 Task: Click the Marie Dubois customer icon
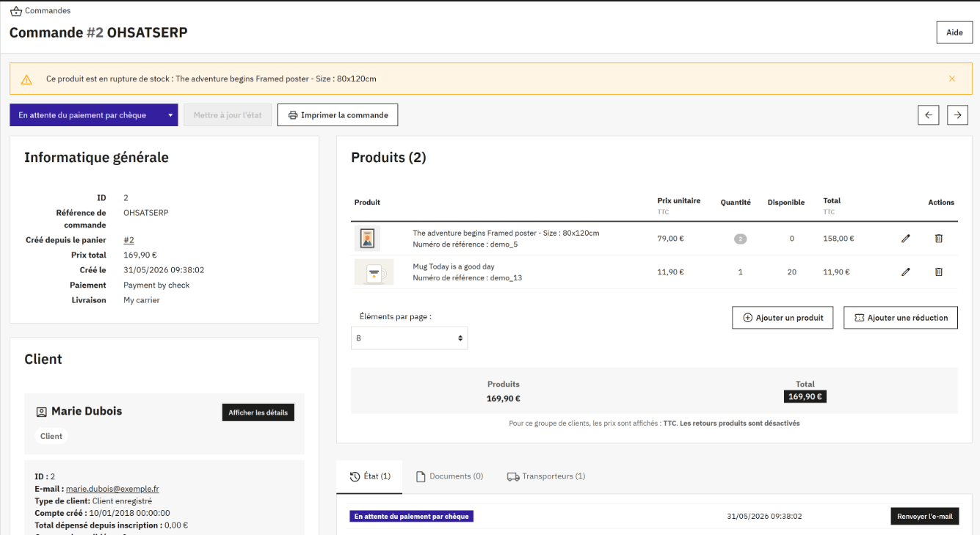click(42, 412)
